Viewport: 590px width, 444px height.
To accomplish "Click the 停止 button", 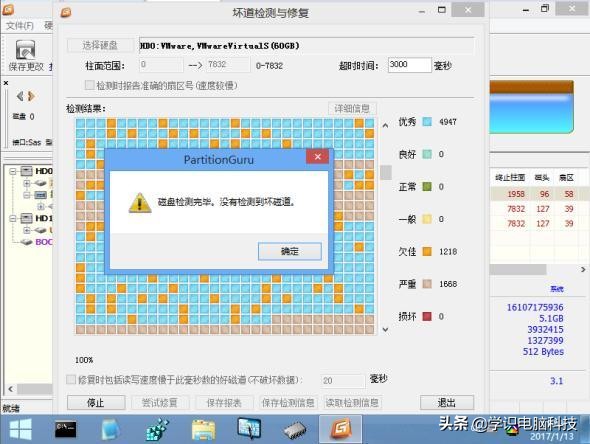I will coord(96,403).
